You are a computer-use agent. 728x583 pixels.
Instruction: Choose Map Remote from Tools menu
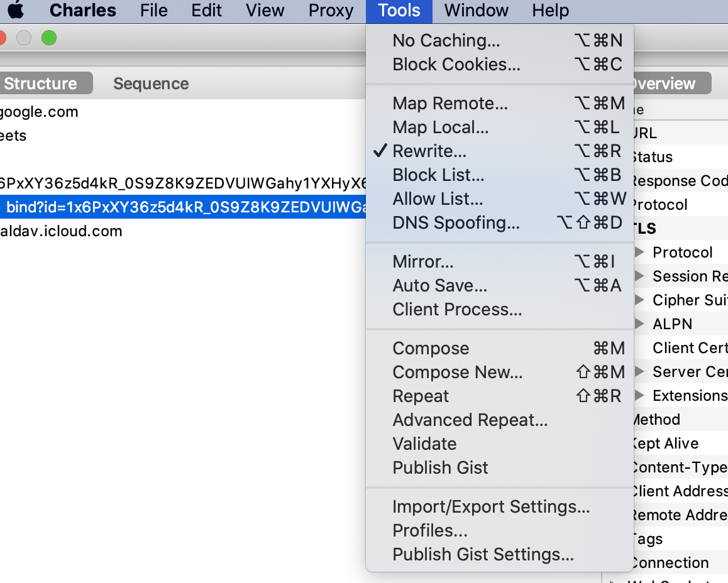[x=450, y=104]
